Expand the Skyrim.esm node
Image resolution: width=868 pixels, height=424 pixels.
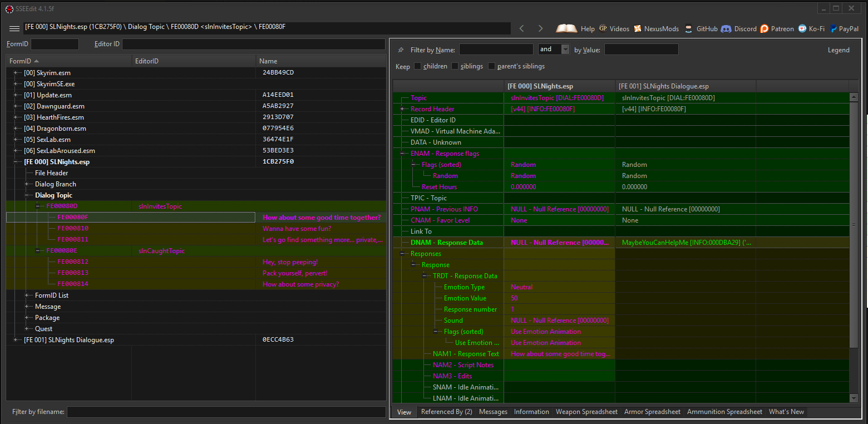click(17, 73)
